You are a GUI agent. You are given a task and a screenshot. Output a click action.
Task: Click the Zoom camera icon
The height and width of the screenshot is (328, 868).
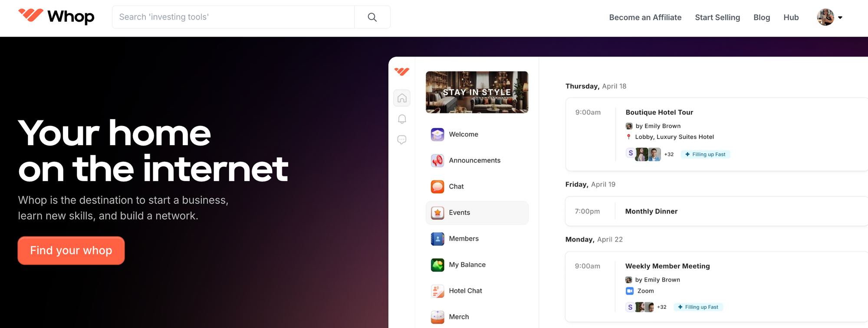pyautogui.click(x=630, y=291)
